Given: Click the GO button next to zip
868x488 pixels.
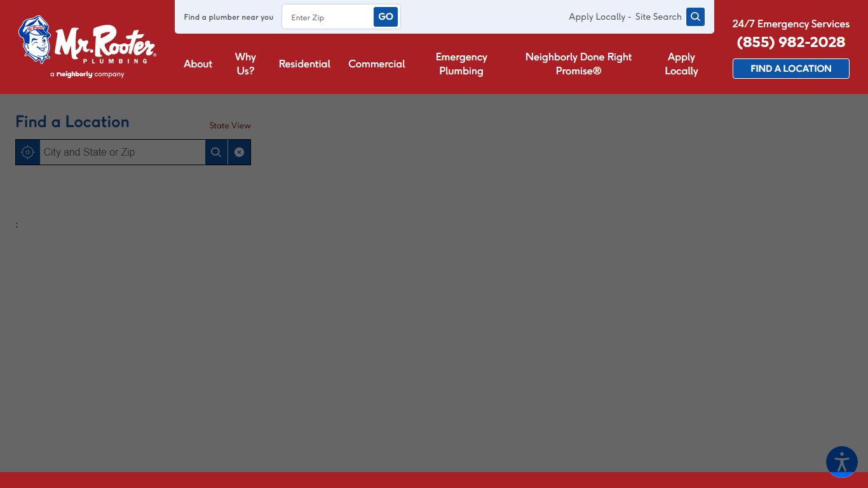Looking at the screenshot, I should click(386, 17).
